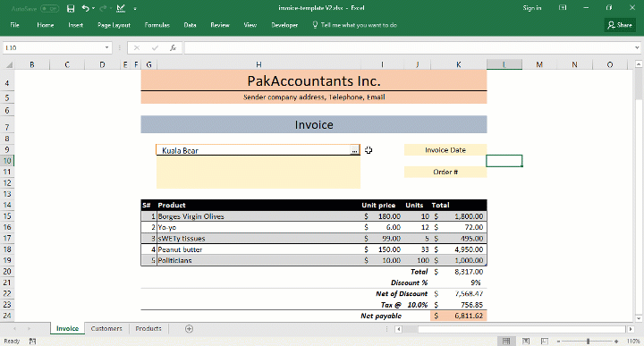Click the Invoice sheet tab
This screenshot has height=346, width=644.
pyautogui.click(x=67, y=328)
